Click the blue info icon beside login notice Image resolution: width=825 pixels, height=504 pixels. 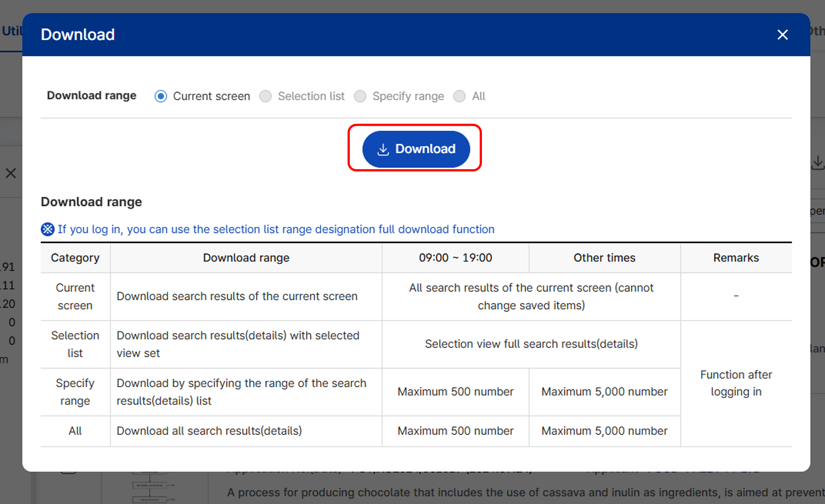point(47,229)
